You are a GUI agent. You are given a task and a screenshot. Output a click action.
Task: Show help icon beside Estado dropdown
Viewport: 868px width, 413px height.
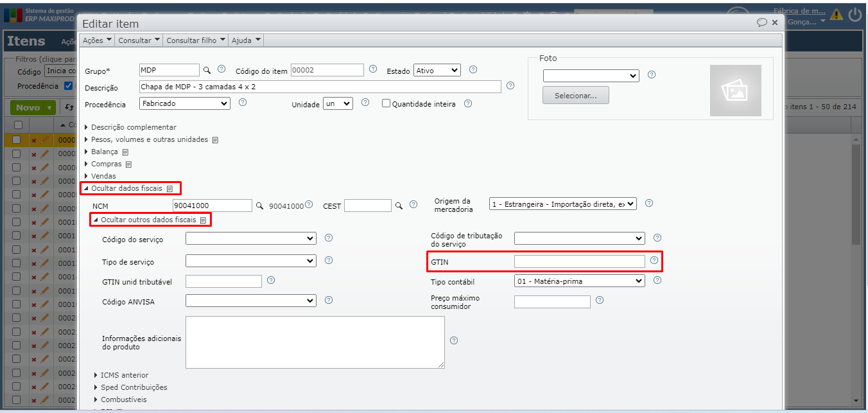point(473,69)
